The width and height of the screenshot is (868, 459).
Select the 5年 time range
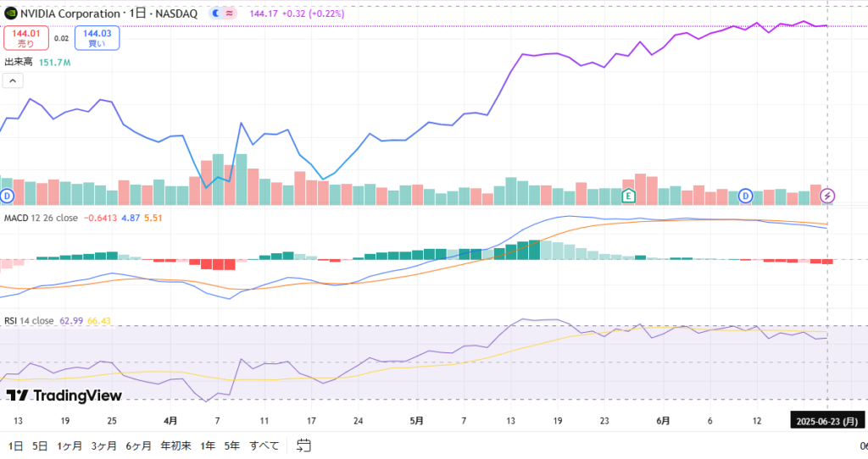pos(232,445)
